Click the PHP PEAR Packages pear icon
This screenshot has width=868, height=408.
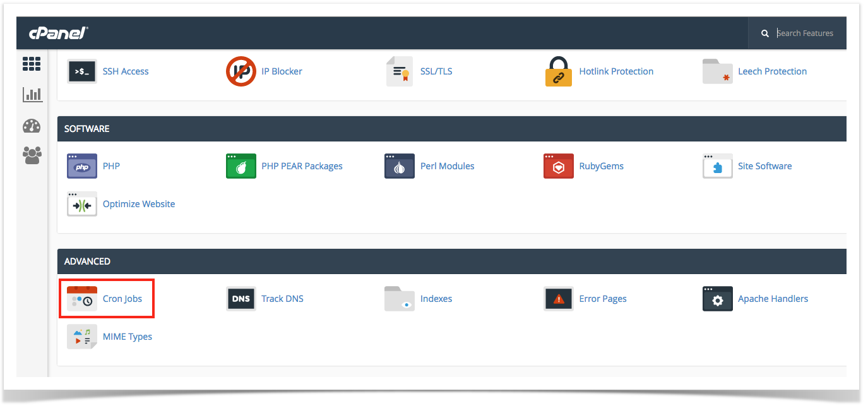pos(241,166)
